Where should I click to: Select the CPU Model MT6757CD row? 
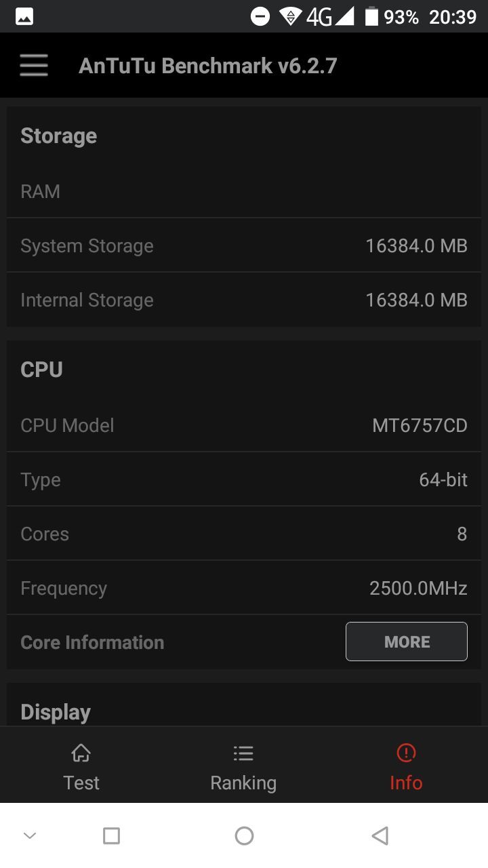tap(244, 425)
